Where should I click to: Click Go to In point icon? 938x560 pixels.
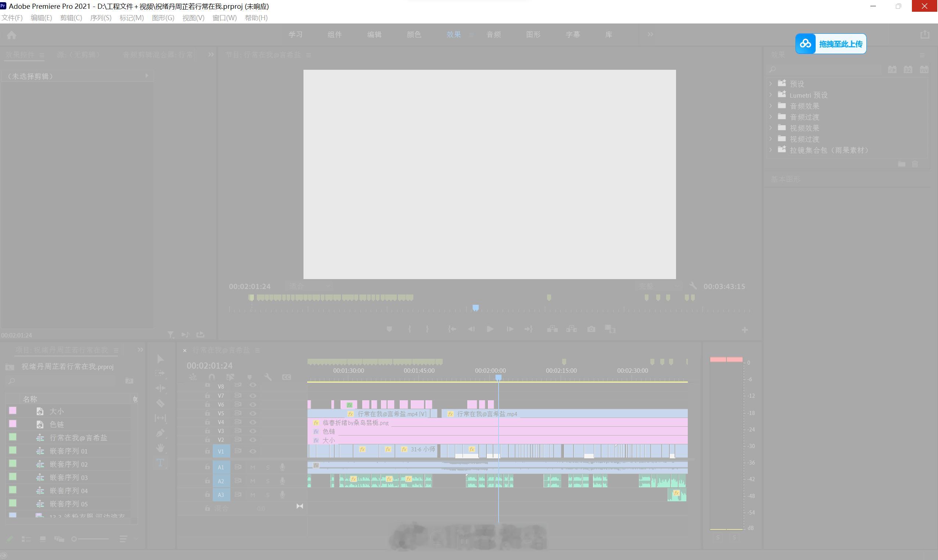[x=452, y=329]
